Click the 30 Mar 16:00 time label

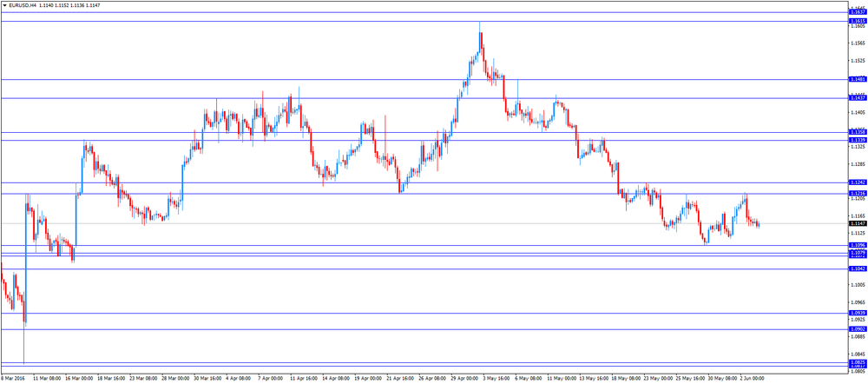(x=207, y=379)
